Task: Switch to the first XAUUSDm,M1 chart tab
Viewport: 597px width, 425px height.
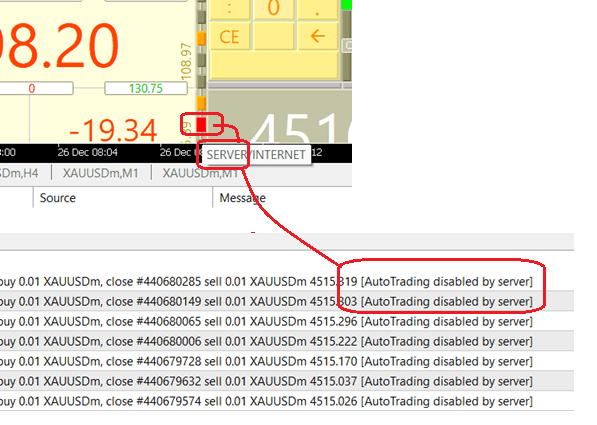Action: pyautogui.click(x=101, y=173)
